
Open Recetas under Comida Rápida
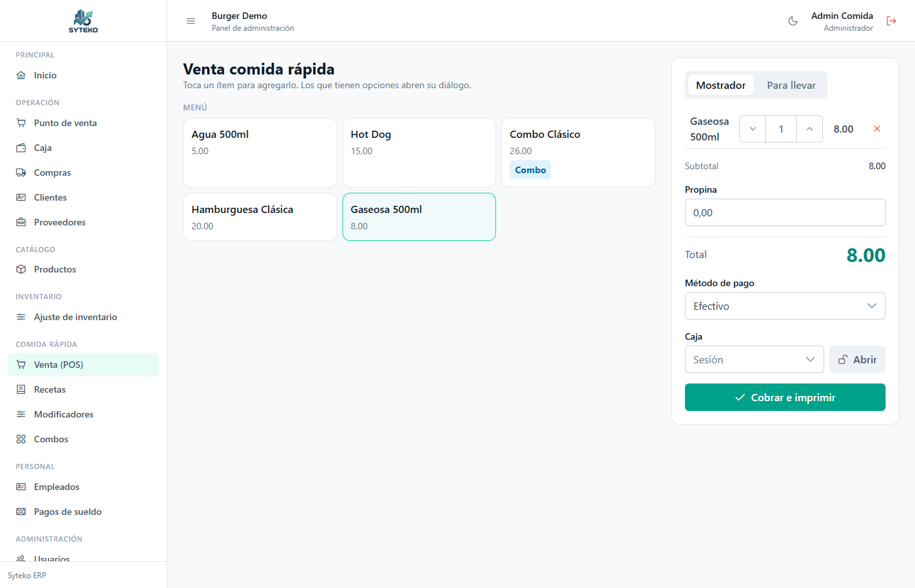tap(83, 389)
